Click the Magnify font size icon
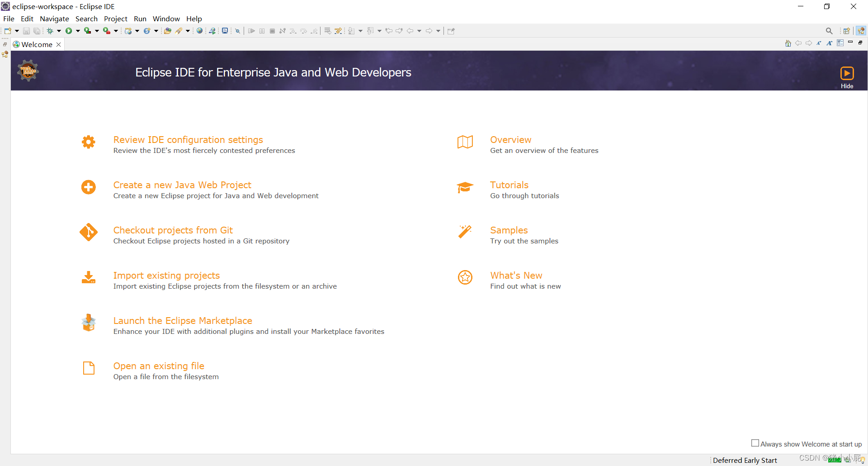The height and width of the screenshot is (466, 868). (x=830, y=43)
